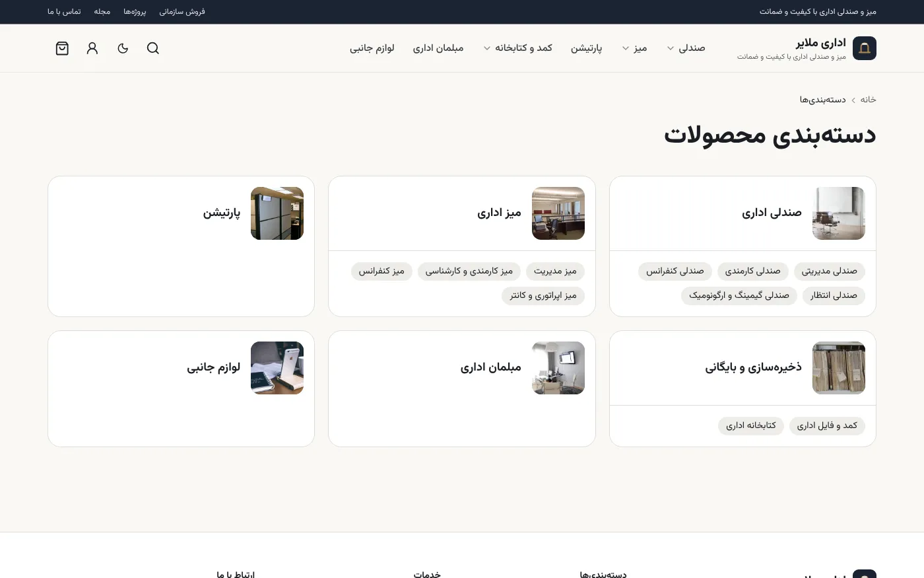Open the پروژه‌ها top bar link
The height and width of the screenshot is (578, 924).
pyautogui.click(x=135, y=12)
